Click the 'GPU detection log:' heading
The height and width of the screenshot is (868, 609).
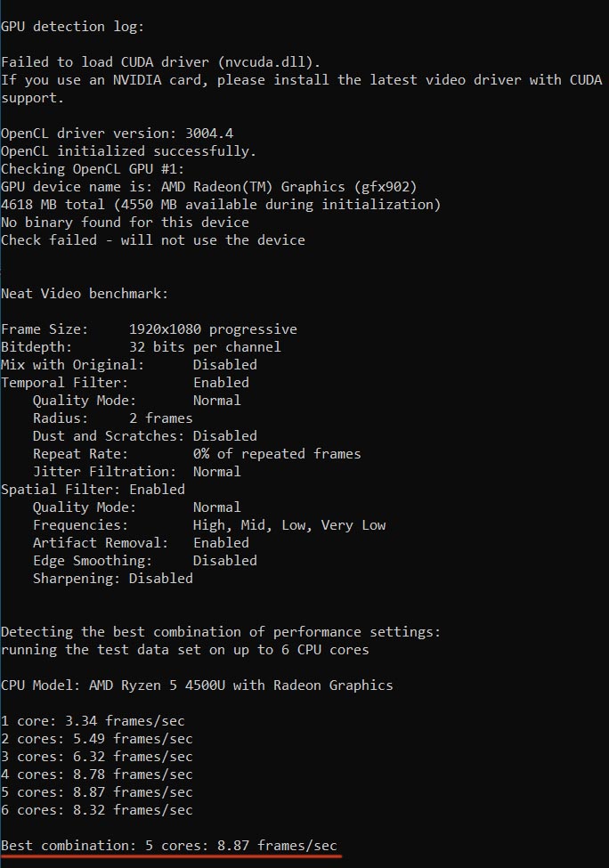(x=72, y=27)
